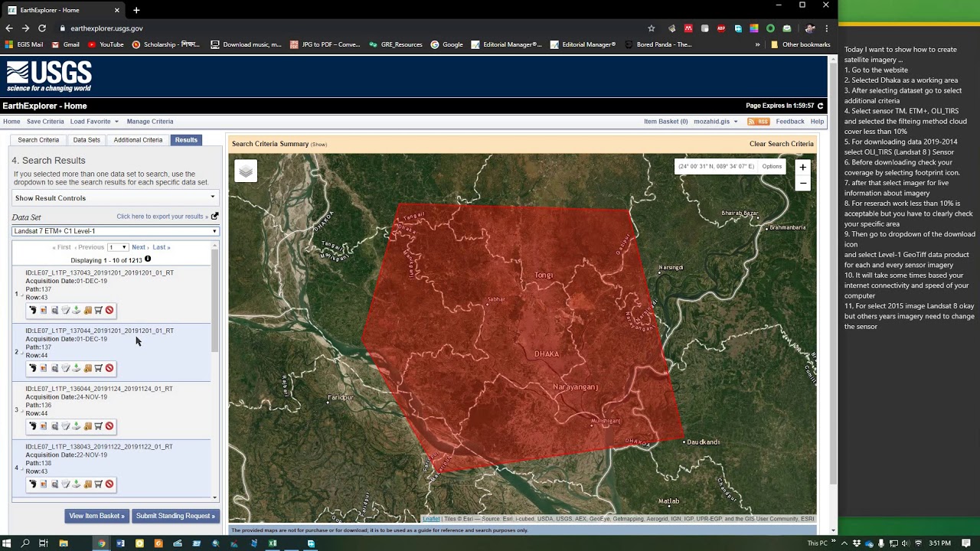The height and width of the screenshot is (551, 980).
Task: Open map coordinate Options
Action: tap(772, 166)
